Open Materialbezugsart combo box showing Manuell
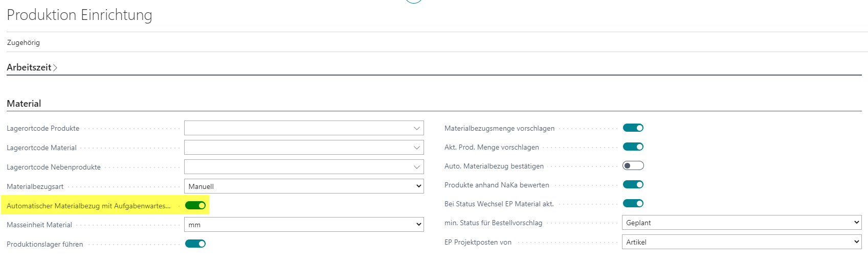The width and height of the screenshot is (868, 265). click(304, 186)
